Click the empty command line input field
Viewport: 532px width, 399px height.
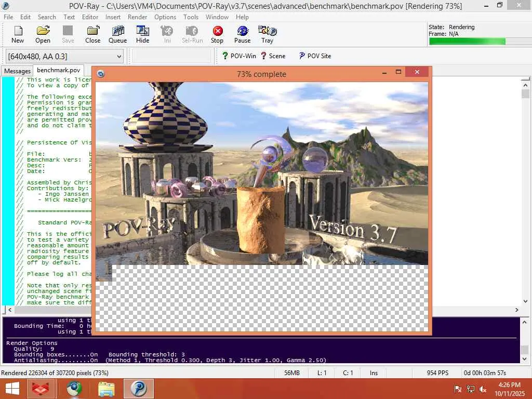[171, 56]
